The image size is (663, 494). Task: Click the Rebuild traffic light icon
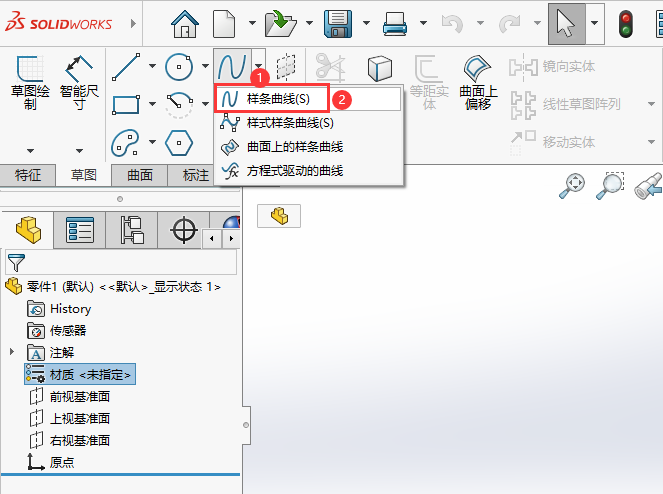click(626, 25)
